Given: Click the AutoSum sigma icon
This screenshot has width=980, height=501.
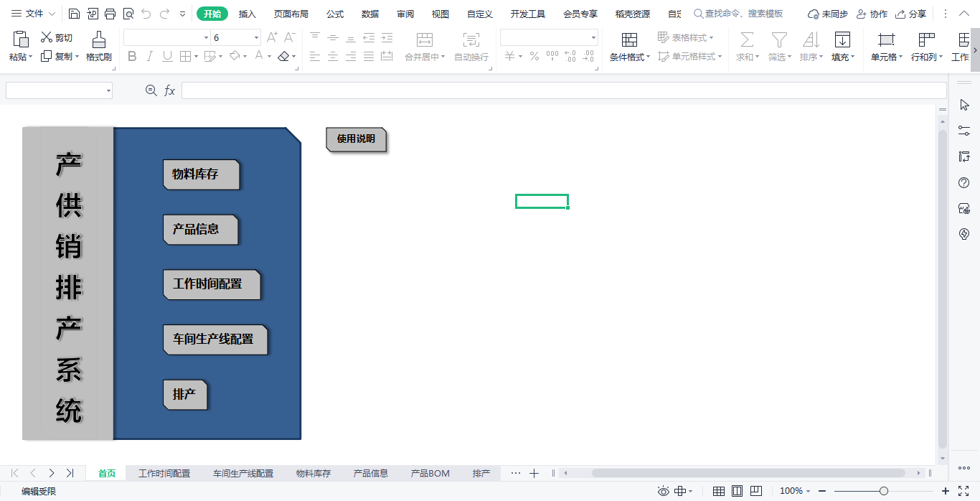Looking at the screenshot, I should pos(747,39).
